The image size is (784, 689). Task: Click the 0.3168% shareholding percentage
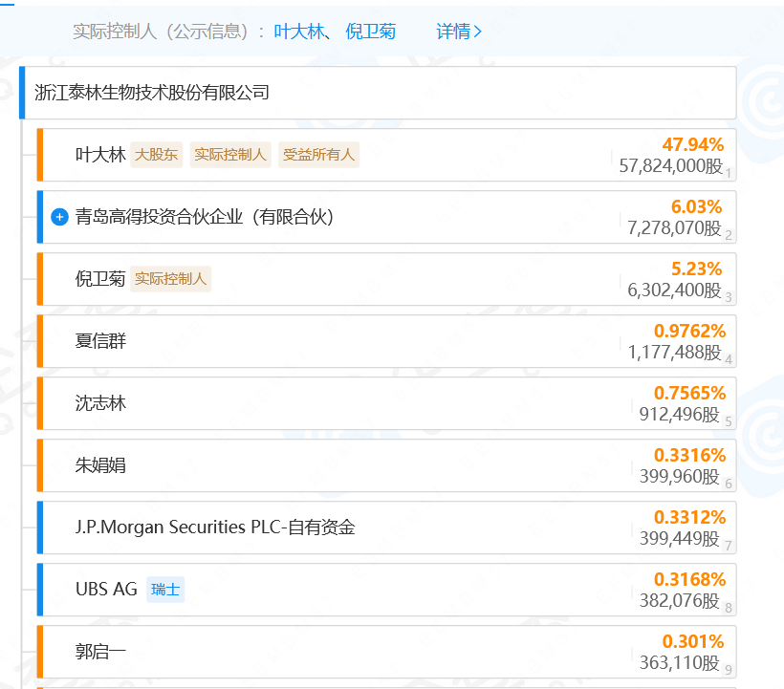coord(690,579)
